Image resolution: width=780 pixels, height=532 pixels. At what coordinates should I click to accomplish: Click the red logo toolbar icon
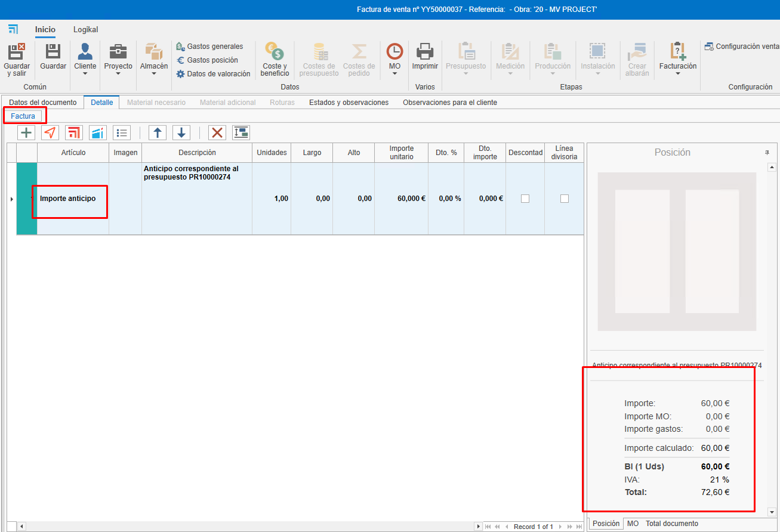[x=74, y=132]
